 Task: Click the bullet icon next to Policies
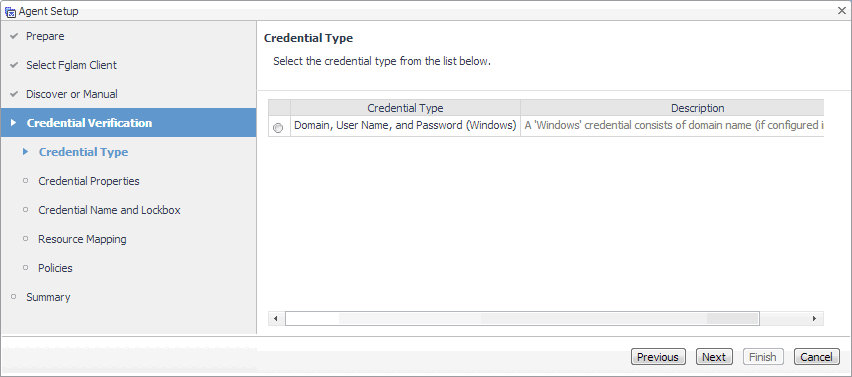26,268
